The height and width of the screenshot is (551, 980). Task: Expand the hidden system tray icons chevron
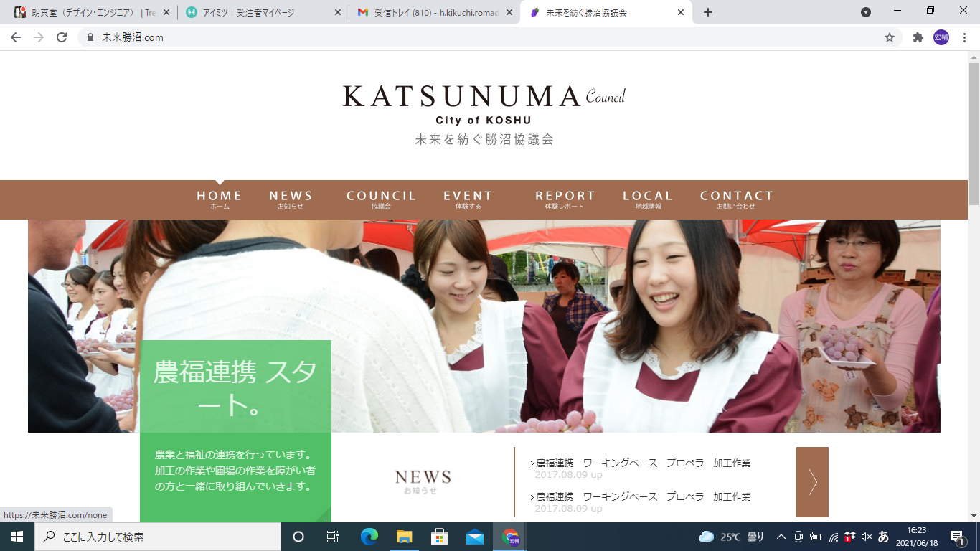[x=781, y=537]
